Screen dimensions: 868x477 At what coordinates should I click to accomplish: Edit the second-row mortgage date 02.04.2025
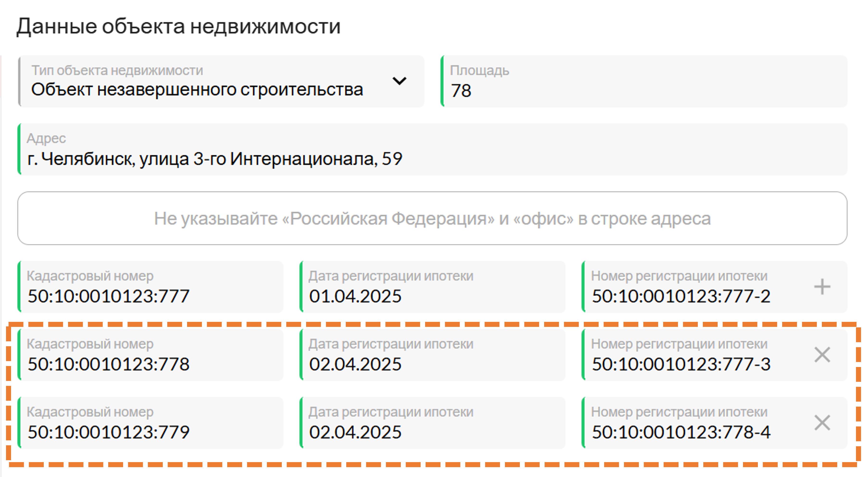(x=432, y=355)
